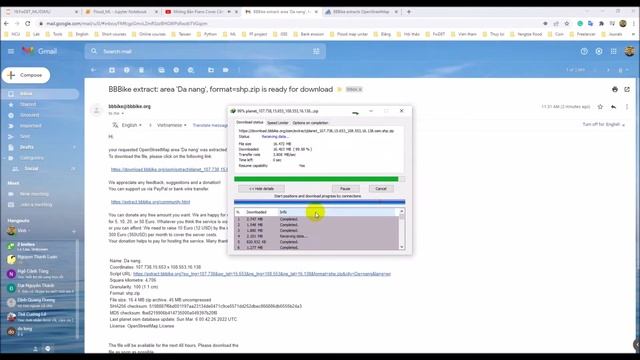Report this email as spam
This screenshot has height=360, width=640.
pyautogui.click(x=127, y=70)
